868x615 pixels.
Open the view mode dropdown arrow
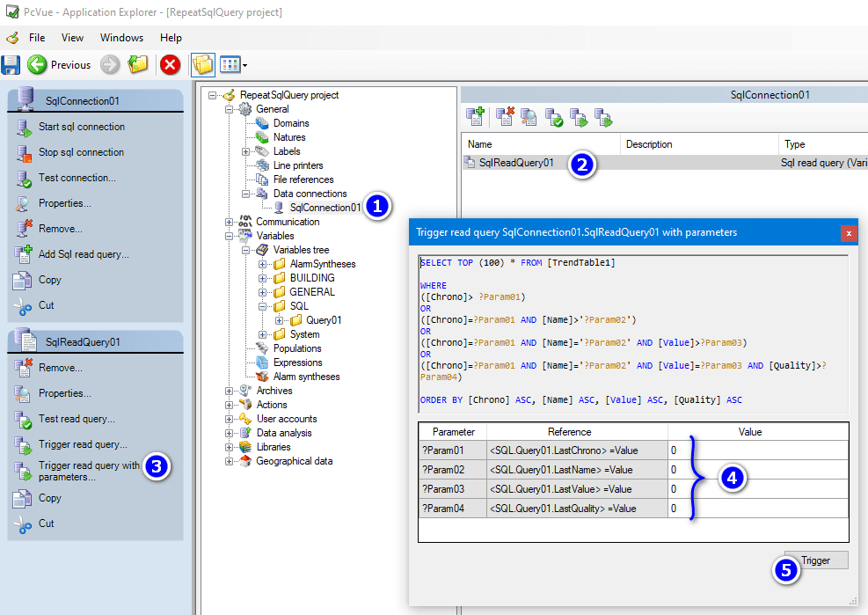point(244,65)
